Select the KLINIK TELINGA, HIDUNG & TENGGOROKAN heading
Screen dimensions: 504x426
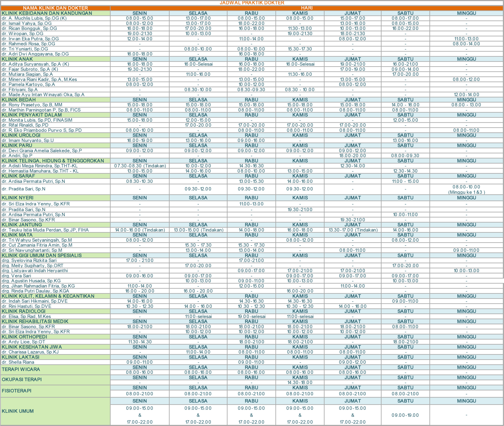53,161
